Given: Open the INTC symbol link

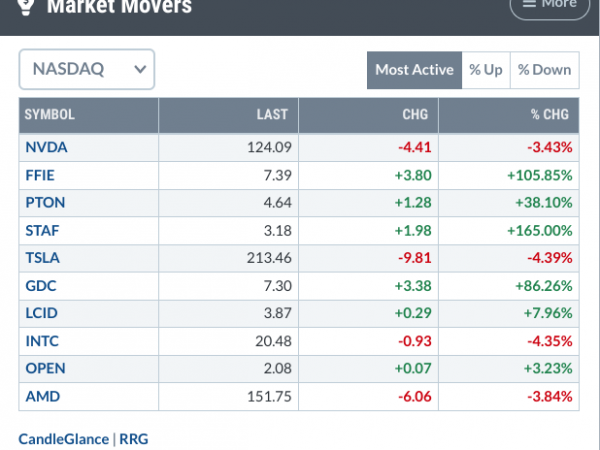Looking at the screenshot, I should pyautogui.click(x=42, y=341).
